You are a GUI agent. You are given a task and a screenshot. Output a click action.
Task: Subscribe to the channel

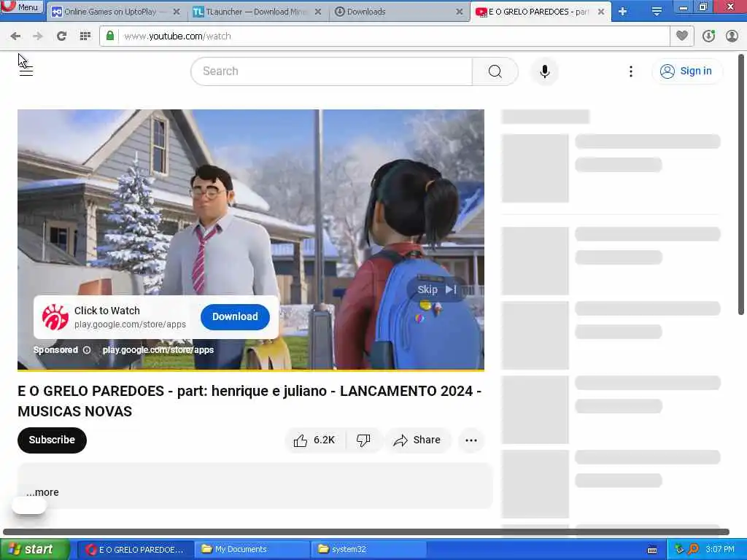52,440
